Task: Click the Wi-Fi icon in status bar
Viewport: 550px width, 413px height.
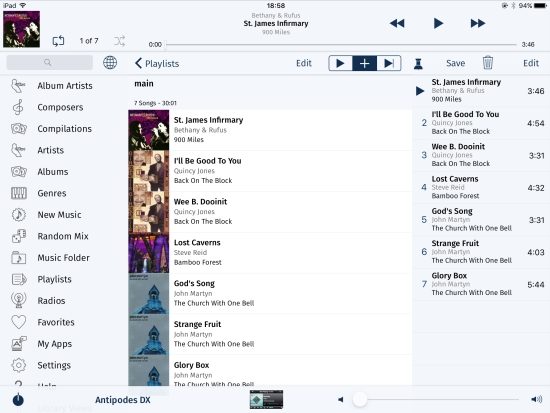Action: 23,5
